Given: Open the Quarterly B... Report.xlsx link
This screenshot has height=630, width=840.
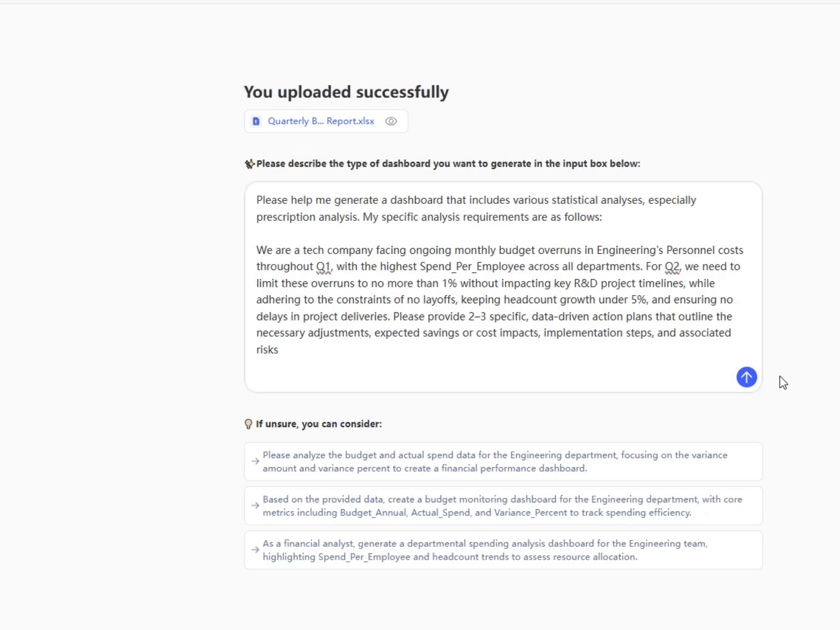Looking at the screenshot, I should pos(321,121).
